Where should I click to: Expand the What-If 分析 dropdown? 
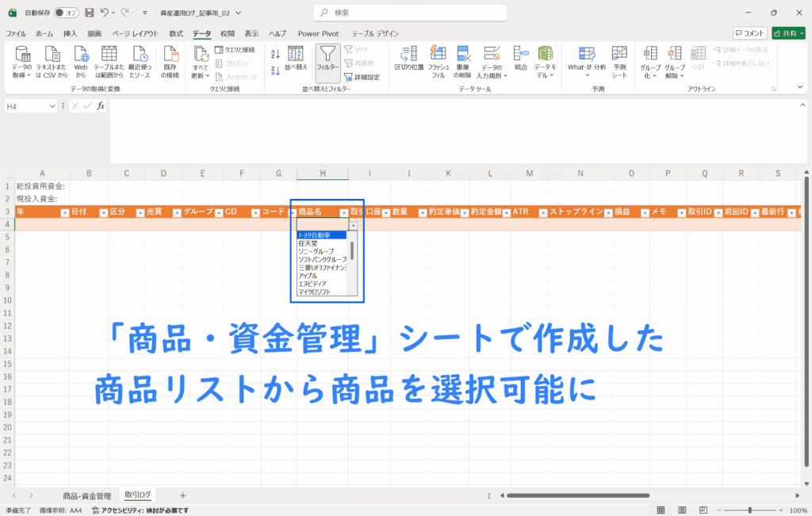click(x=586, y=60)
